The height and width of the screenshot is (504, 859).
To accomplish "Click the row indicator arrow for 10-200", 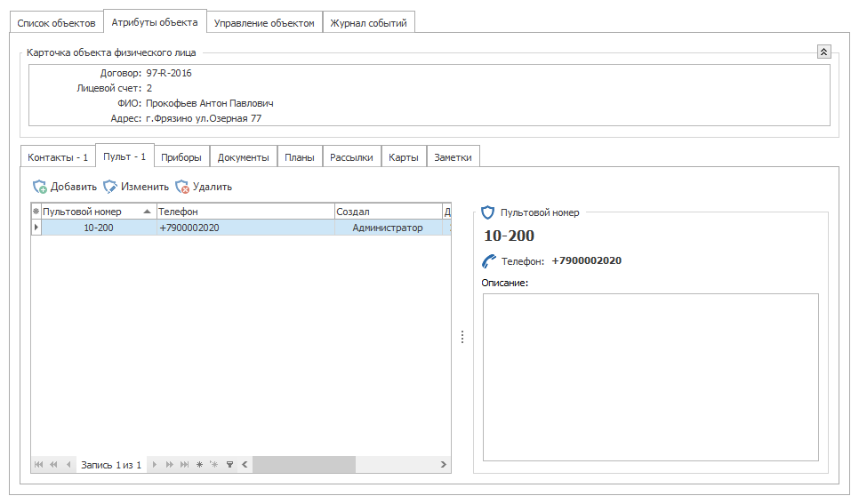I will coord(36,228).
